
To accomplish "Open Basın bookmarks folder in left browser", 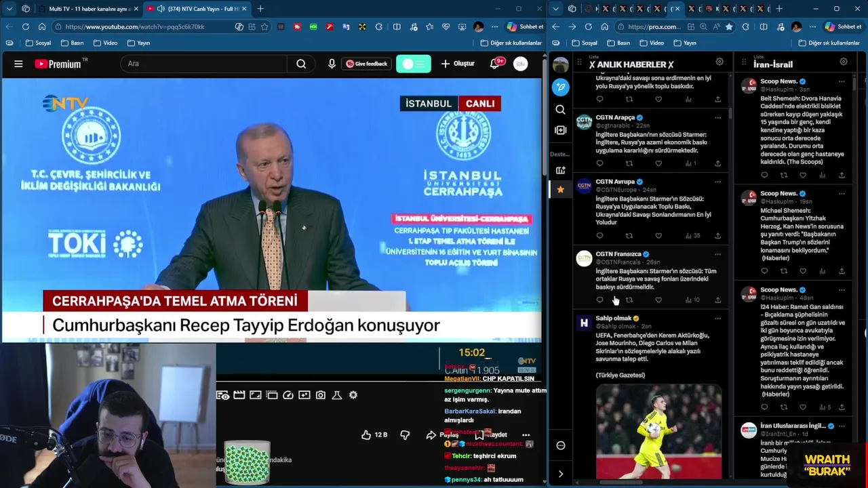I will point(72,43).
